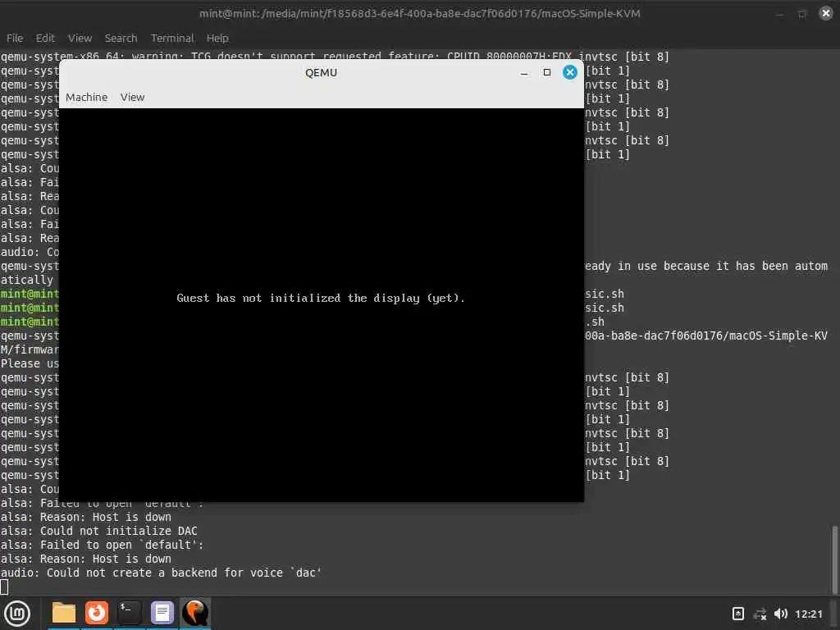840x630 pixels.
Task: Close the terminal window
Action: click(826, 13)
